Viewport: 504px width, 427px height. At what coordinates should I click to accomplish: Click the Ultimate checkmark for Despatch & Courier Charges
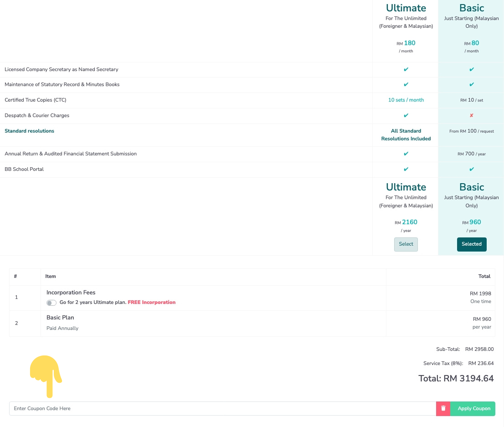[x=406, y=115]
